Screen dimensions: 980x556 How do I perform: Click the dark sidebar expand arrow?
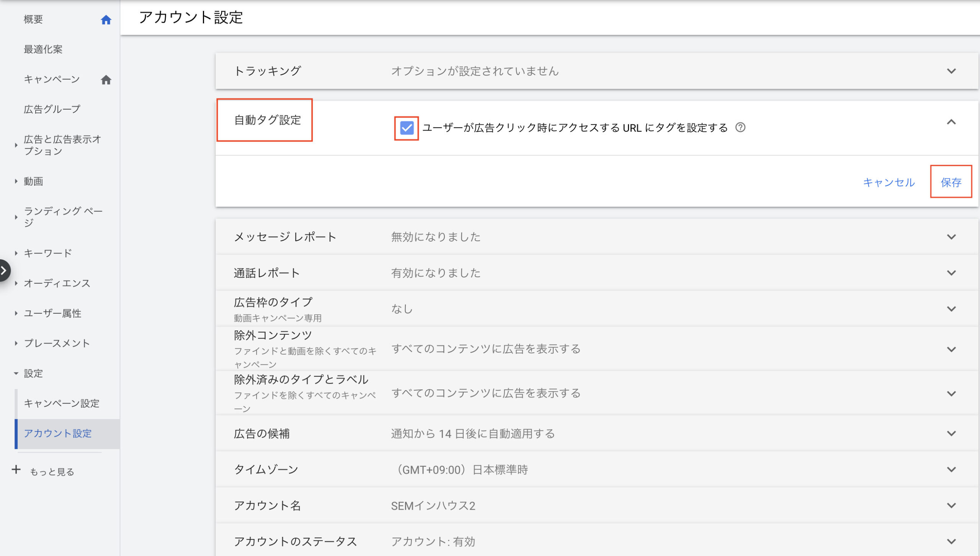pos(4,270)
